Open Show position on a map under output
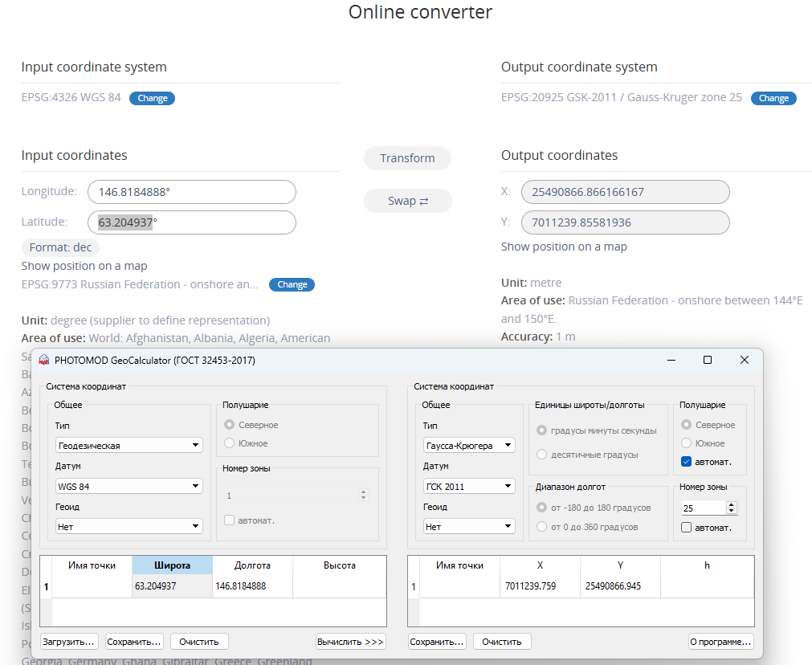The image size is (812, 665). tap(564, 247)
